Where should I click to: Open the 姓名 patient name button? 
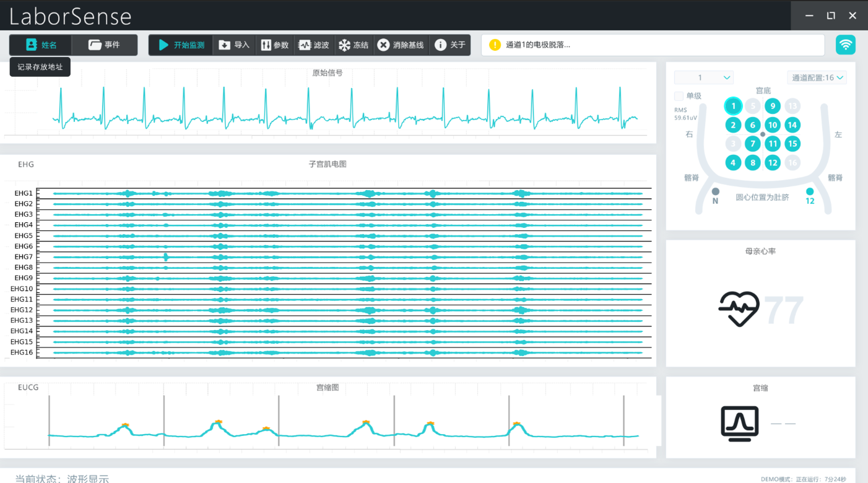(x=41, y=45)
